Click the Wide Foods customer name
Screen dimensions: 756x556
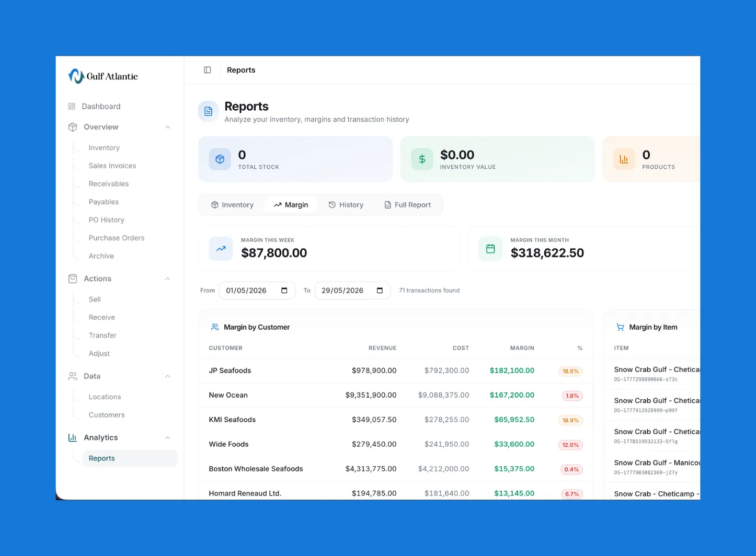(228, 444)
